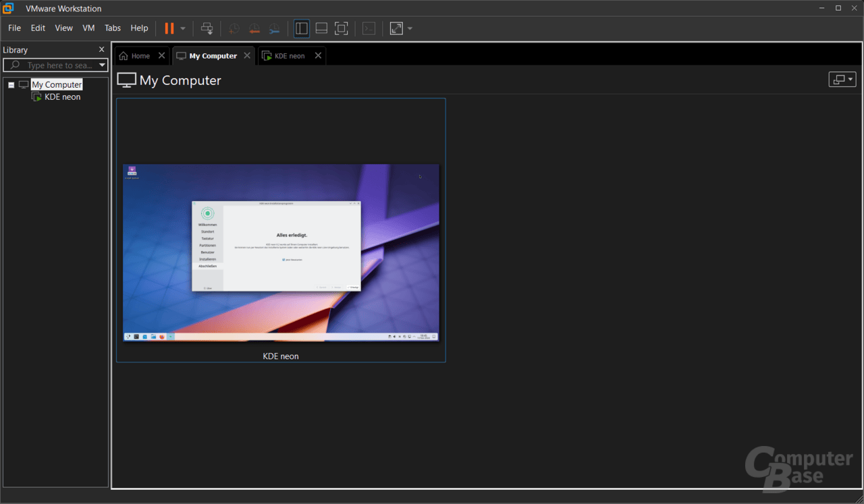Image resolution: width=864 pixels, height=504 pixels.
Task: Open the VM menu
Action: point(88,28)
